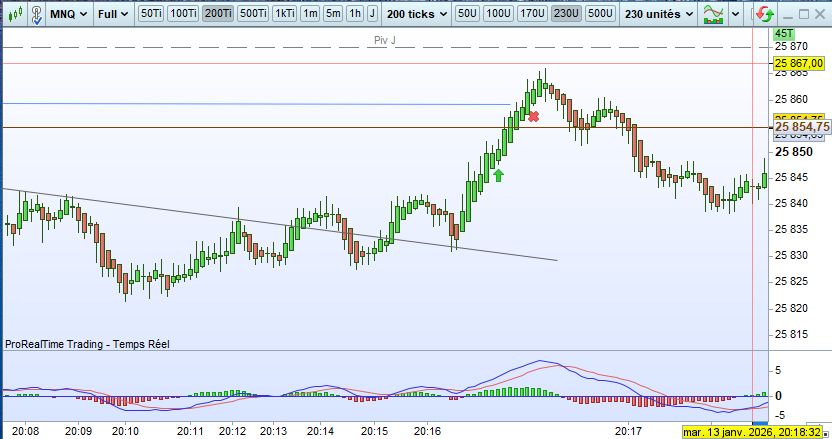Click the brown 25 854,75 price label
The width and height of the screenshot is (832, 439).
[802, 127]
